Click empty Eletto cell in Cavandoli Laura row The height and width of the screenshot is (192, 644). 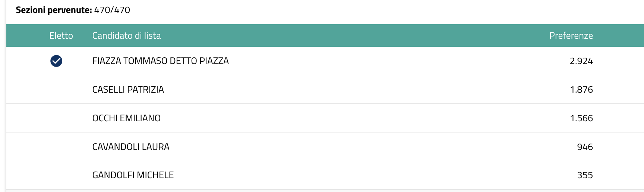[x=56, y=147]
